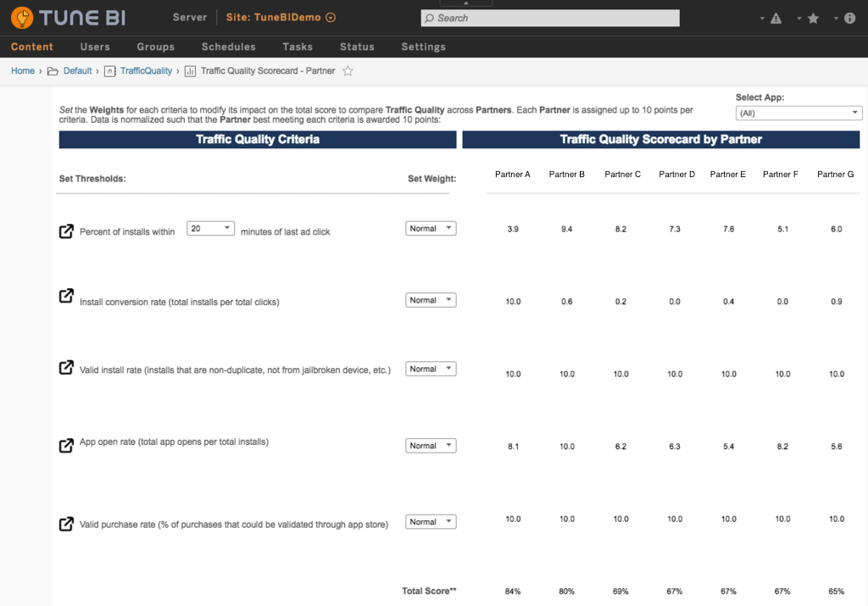Click the Partner G column header
The image size is (868, 606).
835,175
